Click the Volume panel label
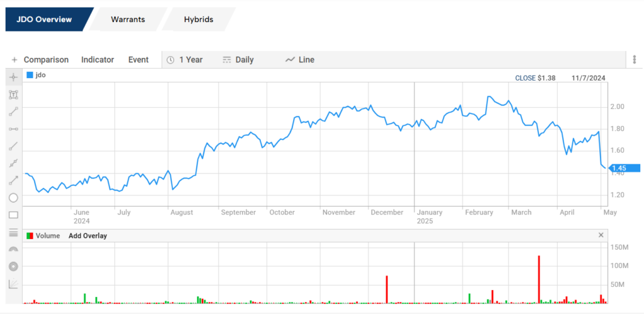644x314 pixels. point(48,236)
